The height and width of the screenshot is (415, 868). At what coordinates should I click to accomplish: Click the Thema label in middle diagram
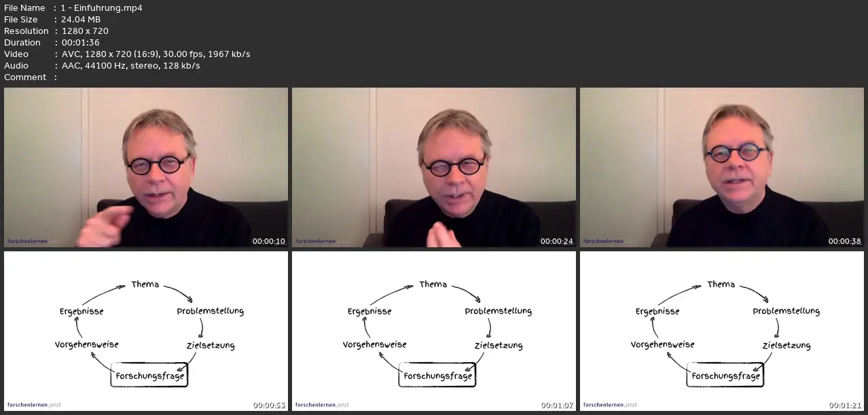[x=433, y=284]
